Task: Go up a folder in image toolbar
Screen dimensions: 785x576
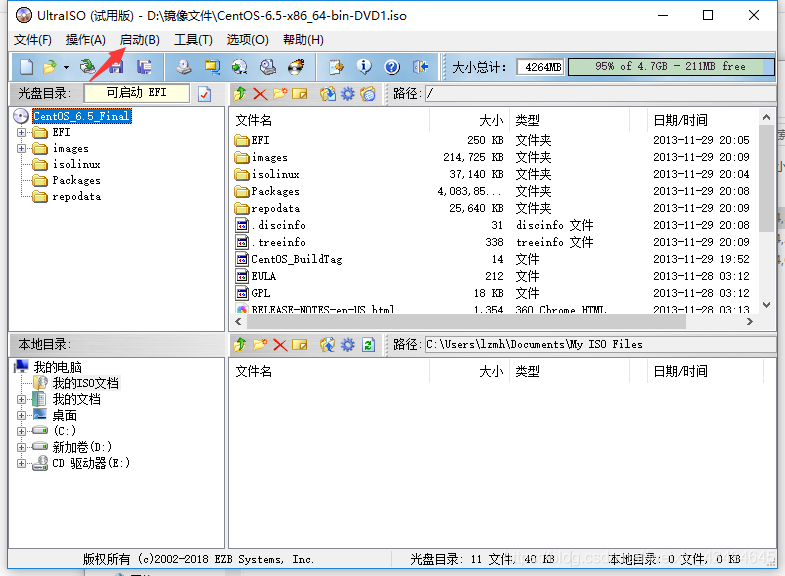Action: (240, 94)
